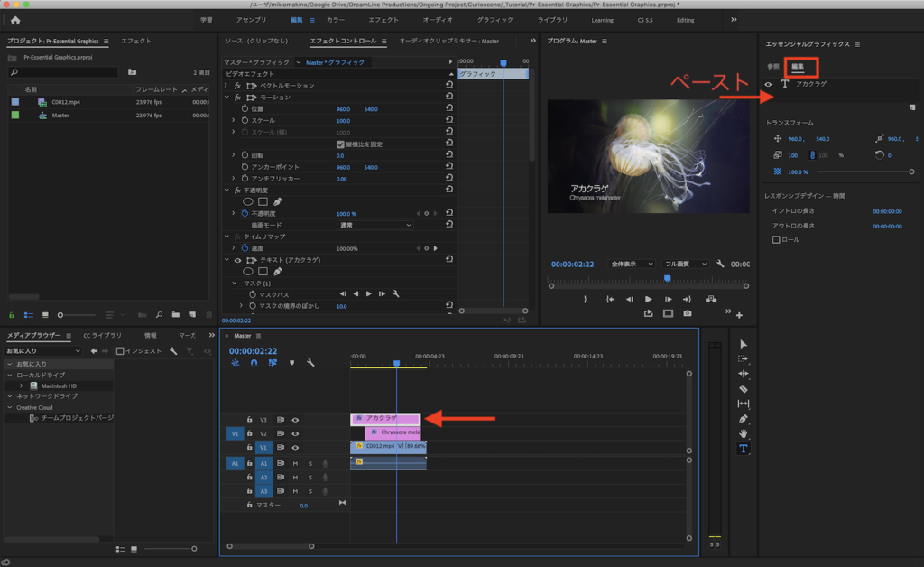Switch to the 編集 tab in Essential Graphics

798,67
